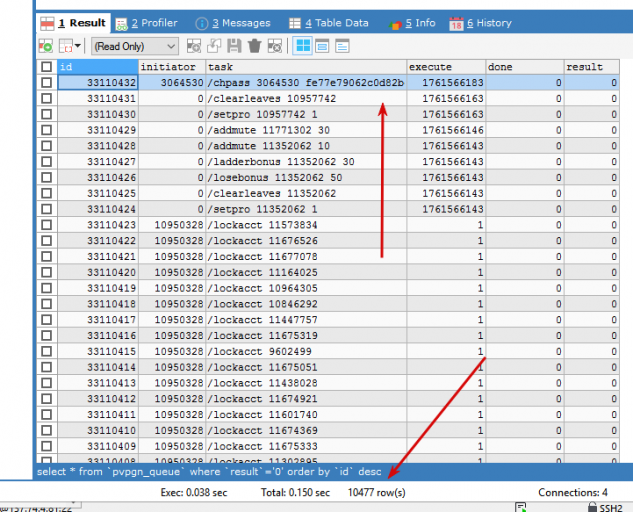This screenshot has width=633, height=512.
Task: Click the 'Total: 0.150 sec' status entry
Action: 295,493
